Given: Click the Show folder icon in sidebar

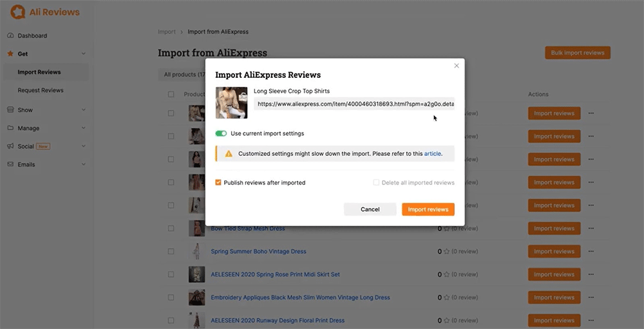Looking at the screenshot, I should click(x=10, y=110).
